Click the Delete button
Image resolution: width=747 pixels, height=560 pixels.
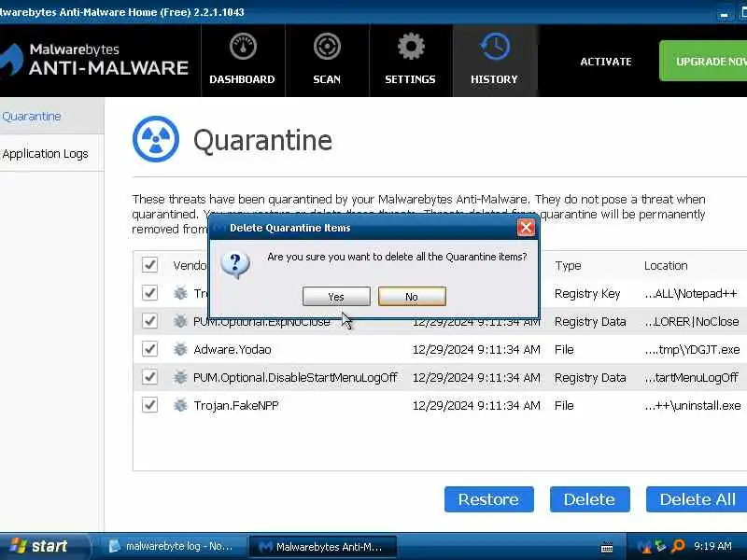click(589, 499)
